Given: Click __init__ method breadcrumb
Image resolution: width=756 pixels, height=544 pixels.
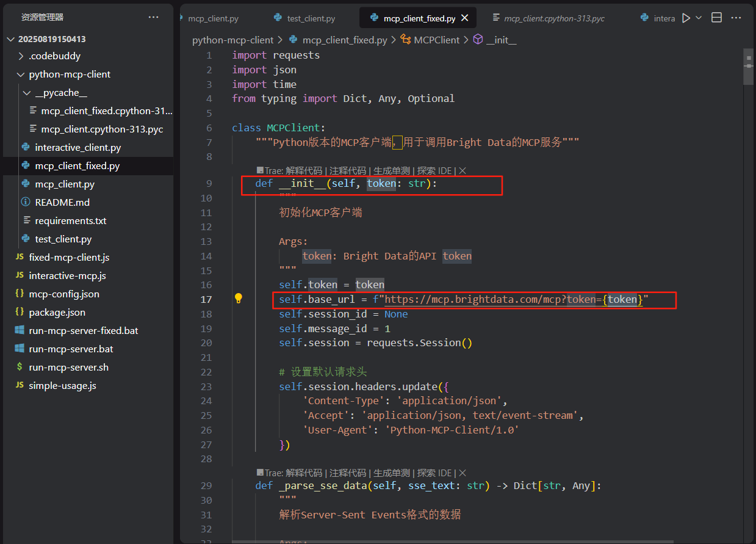Looking at the screenshot, I should (502, 40).
